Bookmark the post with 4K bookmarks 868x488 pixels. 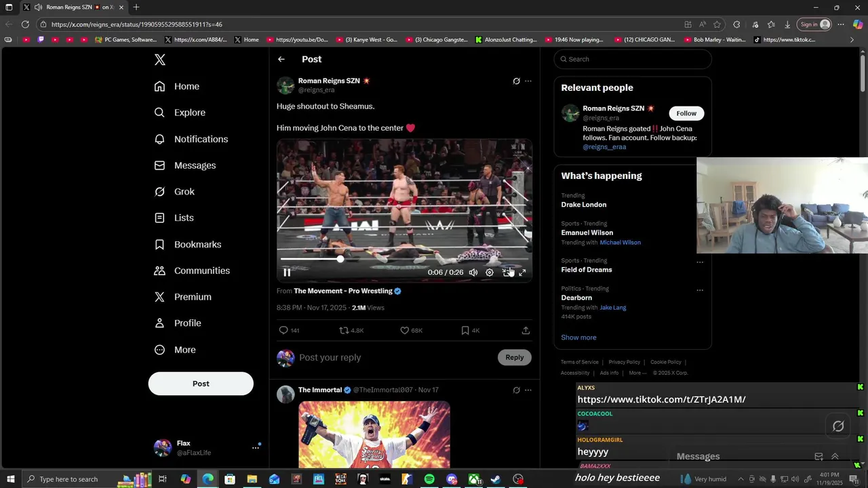click(465, 331)
